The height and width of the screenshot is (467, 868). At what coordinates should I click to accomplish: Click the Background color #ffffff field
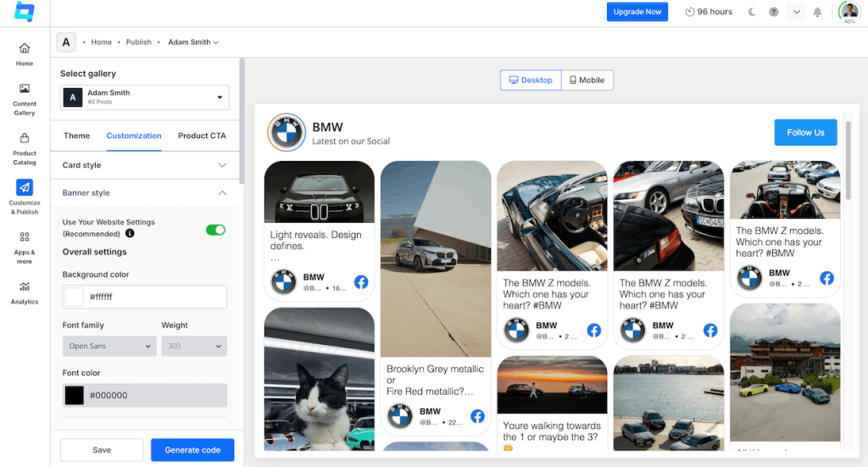[144, 297]
